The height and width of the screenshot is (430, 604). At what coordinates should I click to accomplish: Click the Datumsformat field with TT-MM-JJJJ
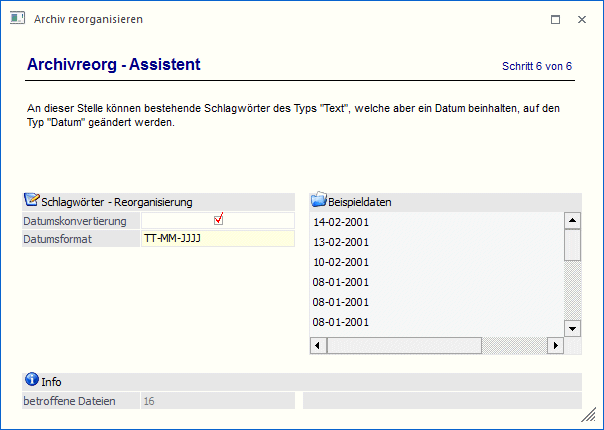(218, 239)
